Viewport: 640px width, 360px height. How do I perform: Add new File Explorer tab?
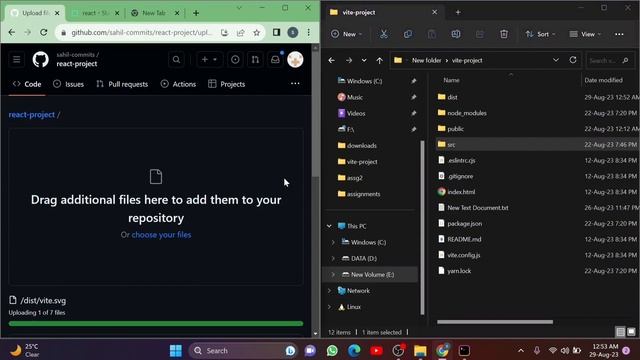pyautogui.click(x=458, y=12)
